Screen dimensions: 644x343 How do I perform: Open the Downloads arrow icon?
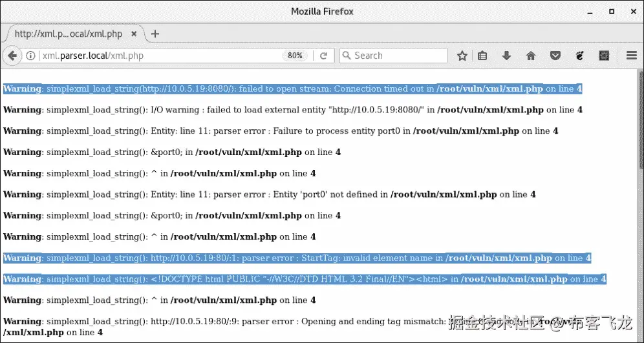[x=506, y=56]
